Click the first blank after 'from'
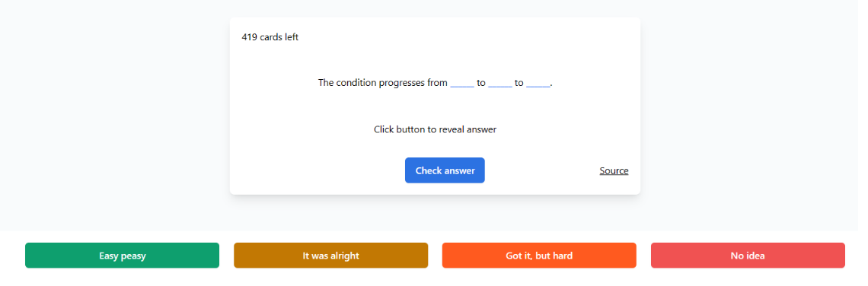 point(462,83)
